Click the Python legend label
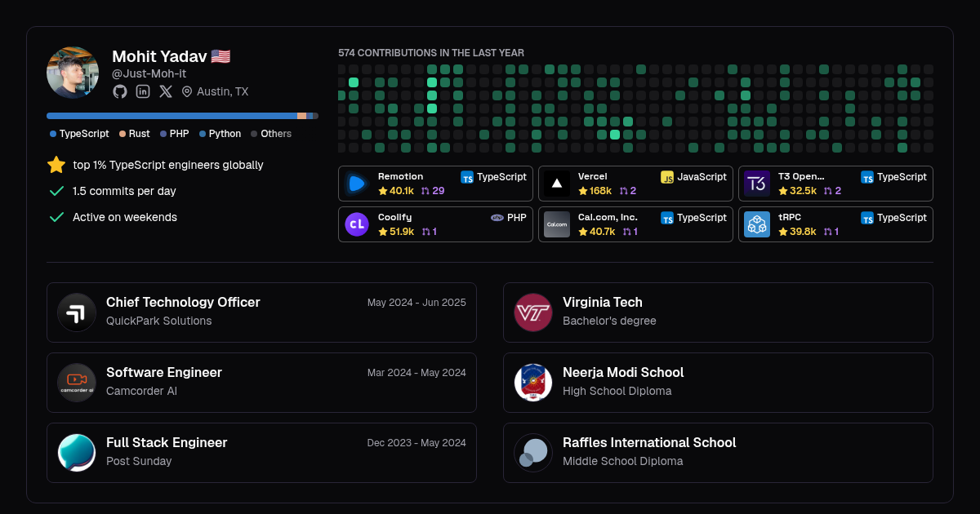The image size is (980, 514). pyautogui.click(x=225, y=134)
